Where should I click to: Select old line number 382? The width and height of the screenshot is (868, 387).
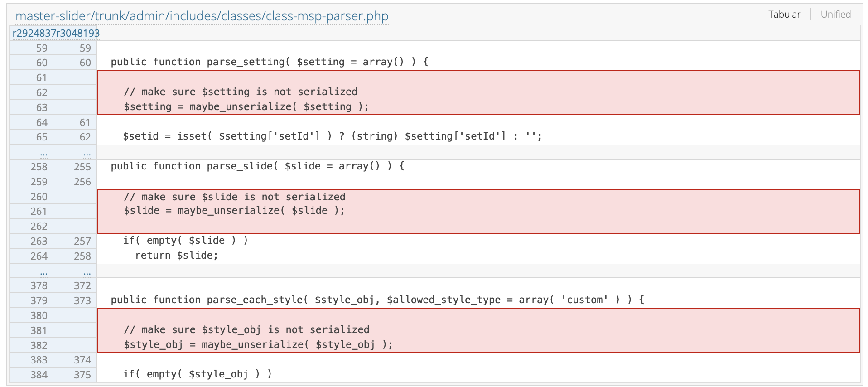pyautogui.click(x=39, y=345)
